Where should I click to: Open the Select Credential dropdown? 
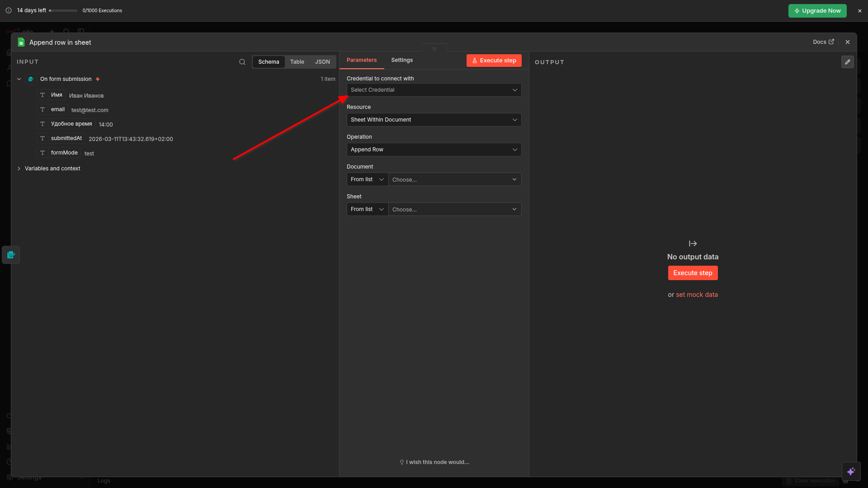pos(434,90)
